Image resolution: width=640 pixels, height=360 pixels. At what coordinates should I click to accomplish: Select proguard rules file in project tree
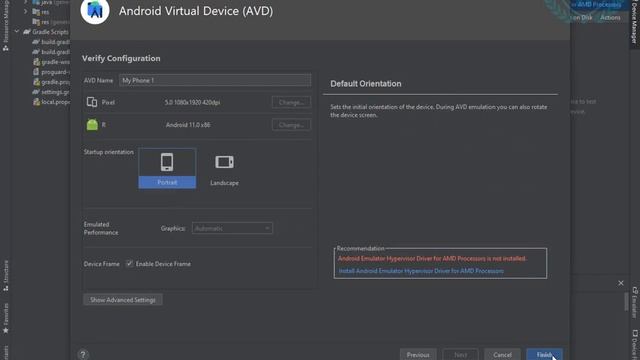(51, 72)
